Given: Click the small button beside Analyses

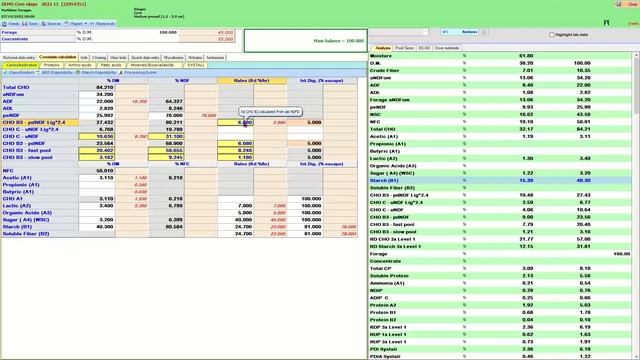Looking at the screenshot, I should click(x=484, y=32).
